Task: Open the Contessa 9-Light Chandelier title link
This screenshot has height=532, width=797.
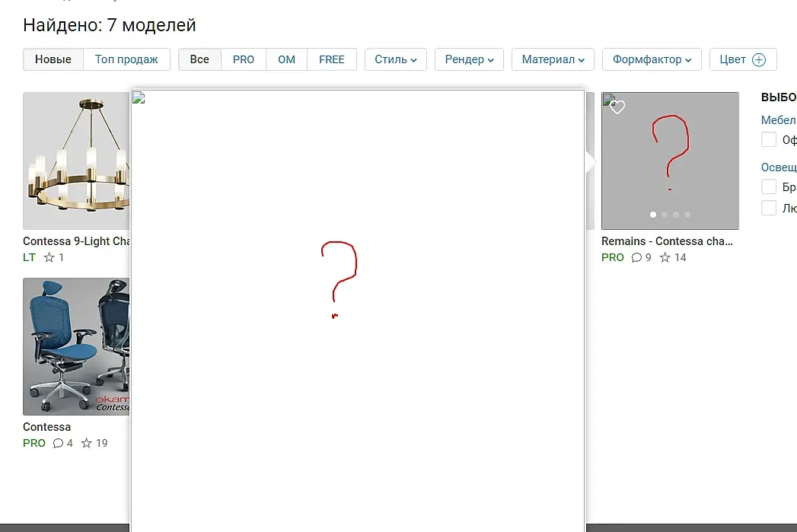Action: coord(76,241)
